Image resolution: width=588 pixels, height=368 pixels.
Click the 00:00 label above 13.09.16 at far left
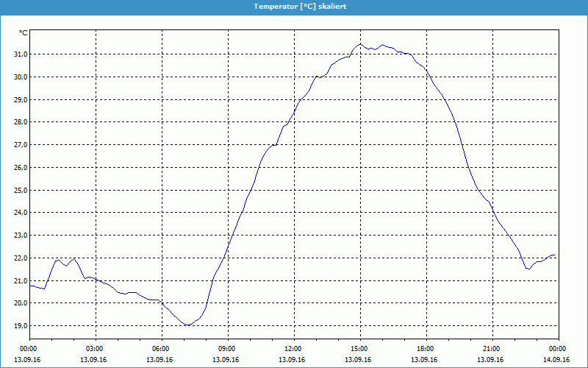[29, 349]
